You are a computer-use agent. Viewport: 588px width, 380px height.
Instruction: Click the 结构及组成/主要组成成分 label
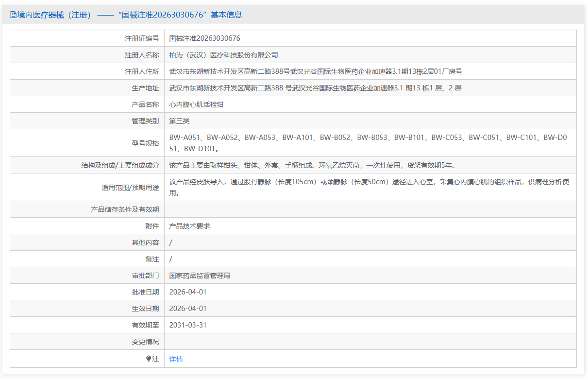point(120,165)
